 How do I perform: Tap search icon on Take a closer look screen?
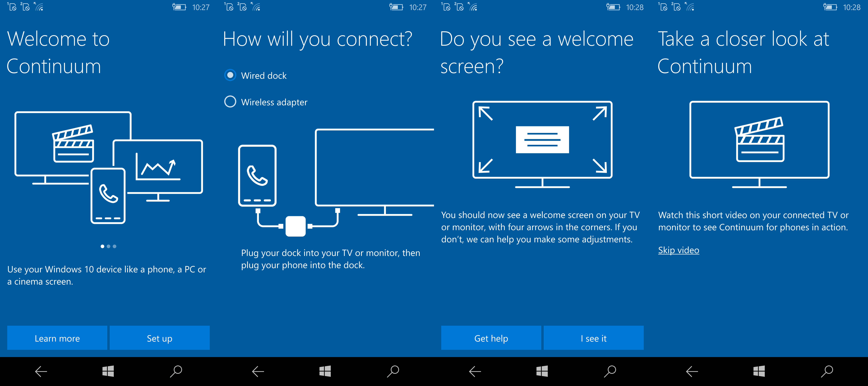[x=827, y=371]
